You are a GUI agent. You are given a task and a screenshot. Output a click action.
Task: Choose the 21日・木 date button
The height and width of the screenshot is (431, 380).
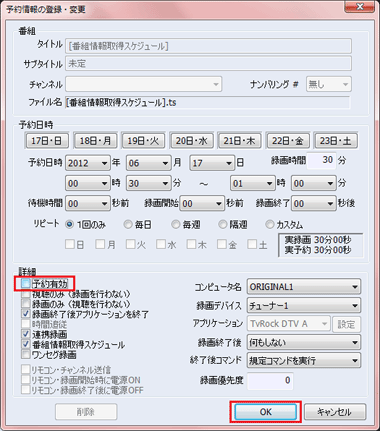240,141
